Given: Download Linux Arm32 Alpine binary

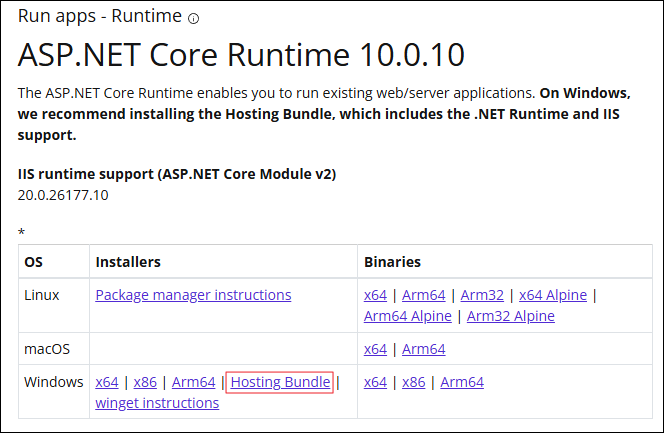Looking at the screenshot, I should click(511, 316).
